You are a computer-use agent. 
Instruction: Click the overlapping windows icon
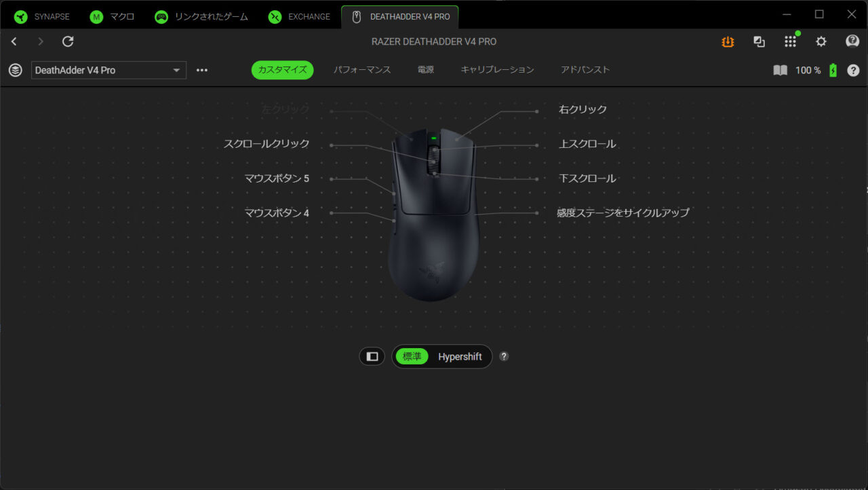(x=759, y=41)
